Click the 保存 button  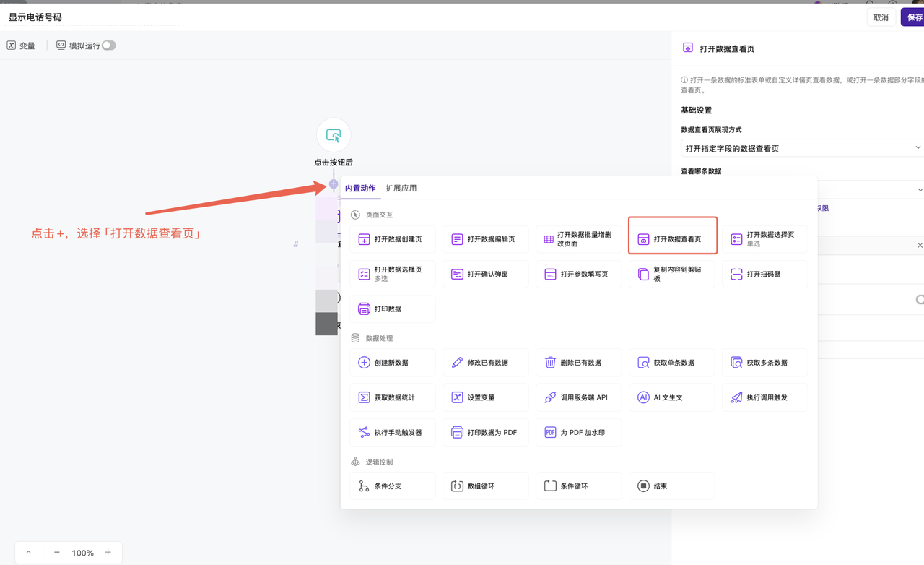tap(913, 17)
